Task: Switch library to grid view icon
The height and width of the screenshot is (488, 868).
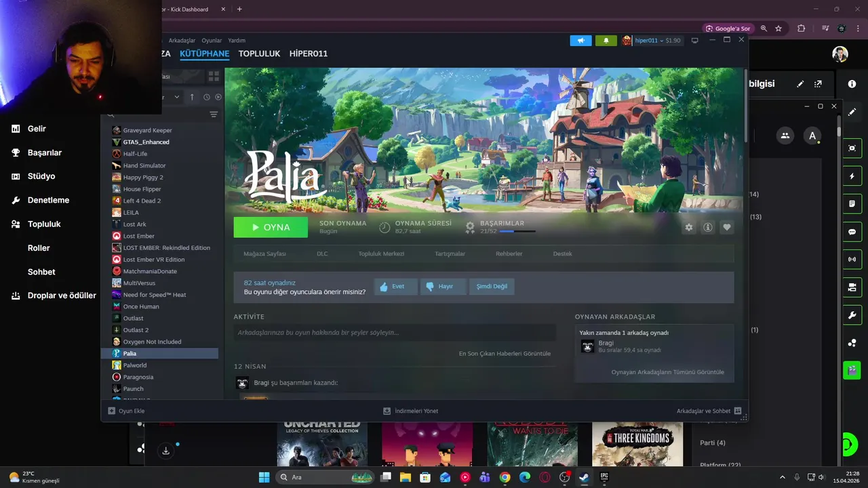Action: pos(214,77)
